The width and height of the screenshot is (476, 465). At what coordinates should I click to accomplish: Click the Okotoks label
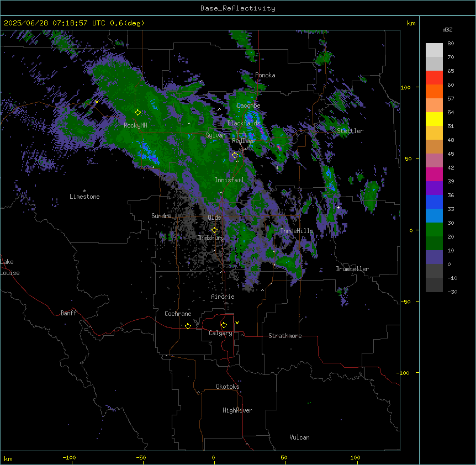pyautogui.click(x=228, y=387)
